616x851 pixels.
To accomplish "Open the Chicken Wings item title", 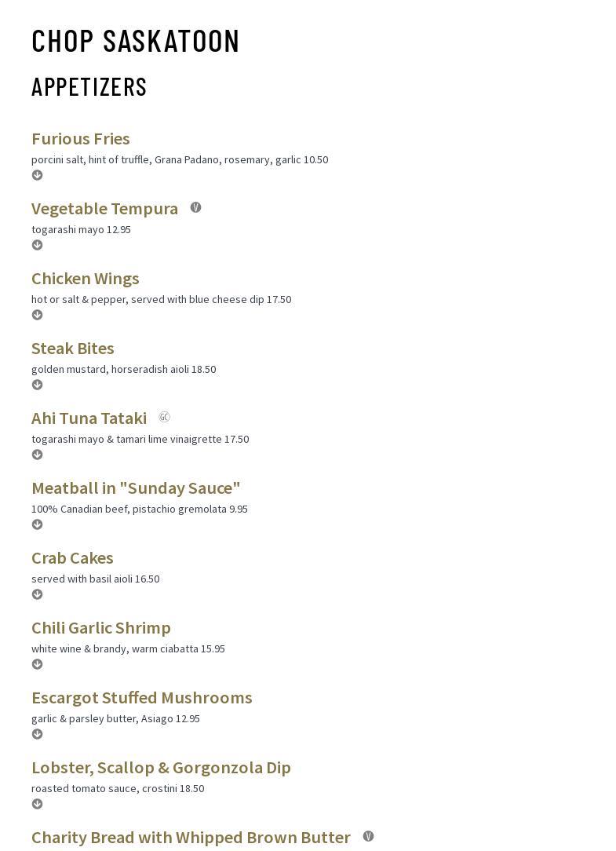I will (86, 279).
